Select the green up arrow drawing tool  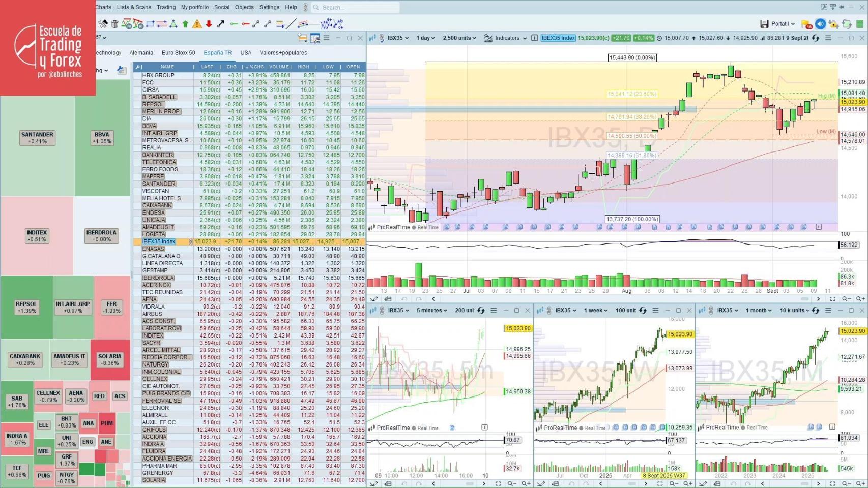pyautogui.click(x=185, y=23)
